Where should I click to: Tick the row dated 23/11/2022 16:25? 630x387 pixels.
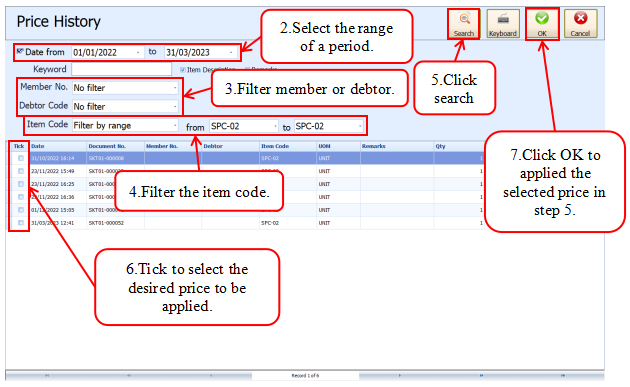21,184
